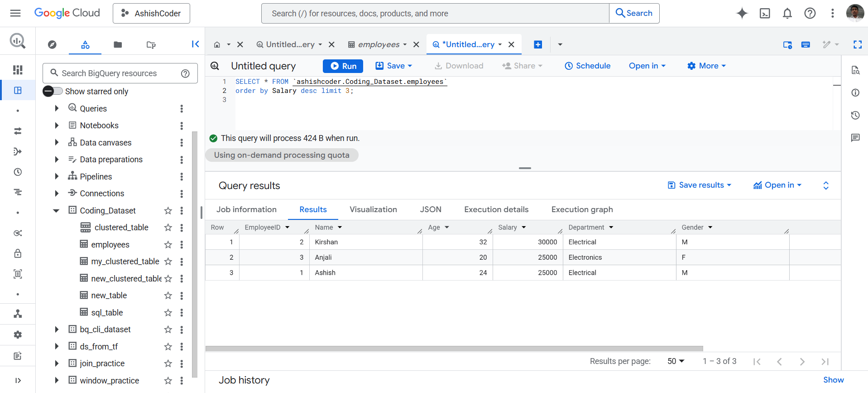View the Execution graph tab
Viewport: 868px width, 393px height.
coord(582,209)
